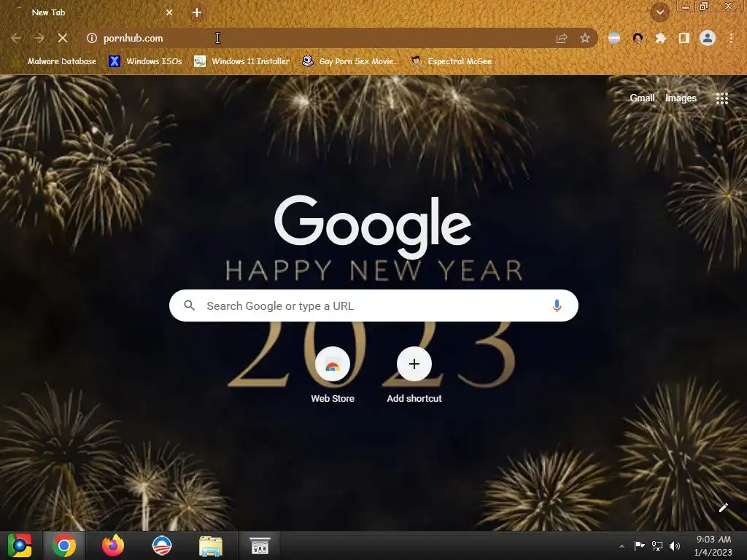Click the customize page pencil icon
This screenshot has height=560, width=747.
[723, 507]
